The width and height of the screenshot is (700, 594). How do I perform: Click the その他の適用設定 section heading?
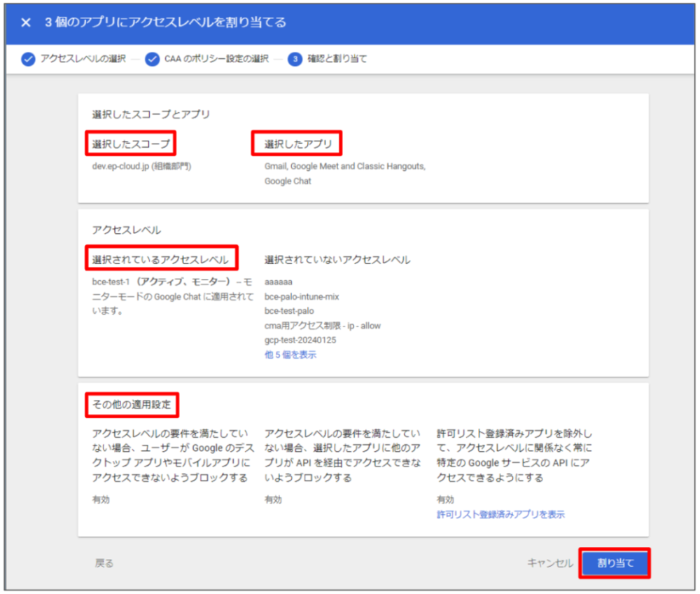pyautogui.click(x=132, y=404)
